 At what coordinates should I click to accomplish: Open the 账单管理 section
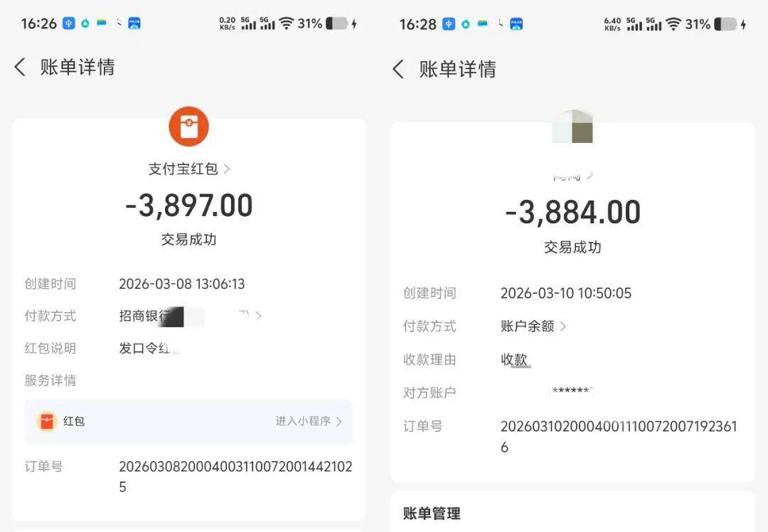[x=432, y=514]
